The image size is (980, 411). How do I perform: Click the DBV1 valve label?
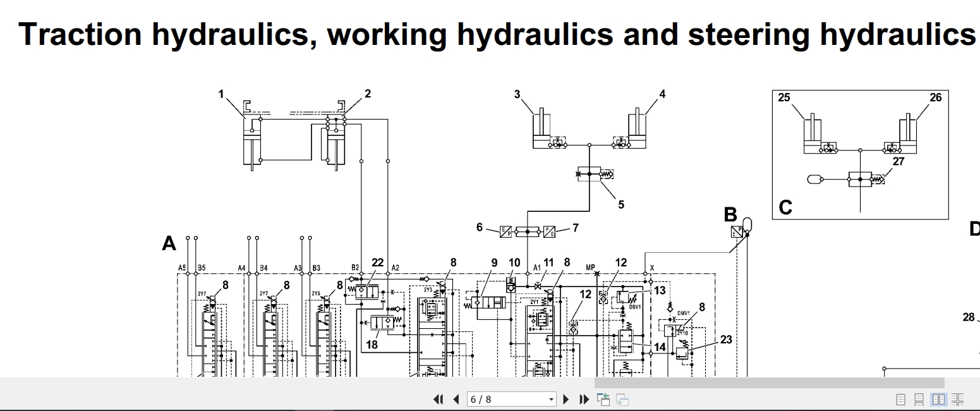(636, 307)
